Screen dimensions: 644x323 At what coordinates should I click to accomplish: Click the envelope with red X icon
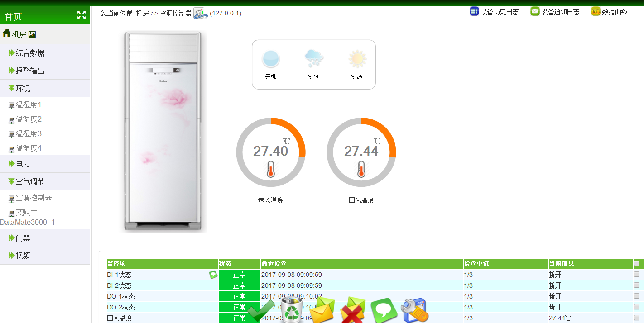(353, 310)
